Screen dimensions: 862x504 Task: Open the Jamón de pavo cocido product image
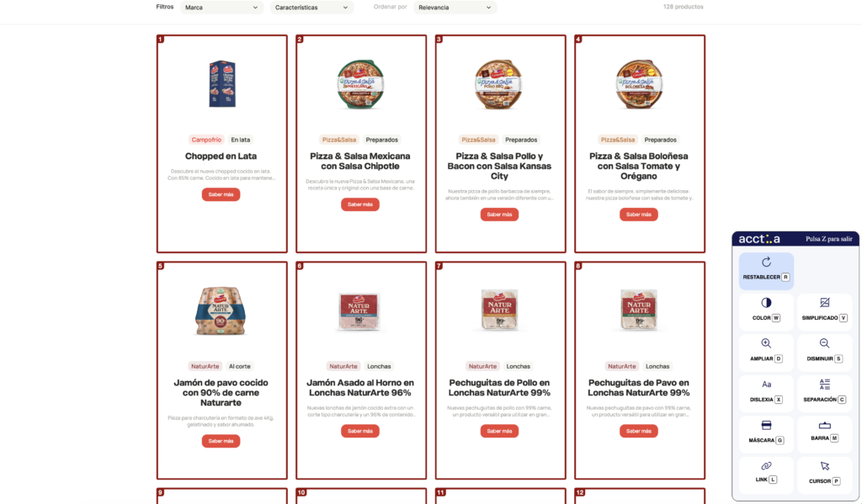click(x=221, y=311)
